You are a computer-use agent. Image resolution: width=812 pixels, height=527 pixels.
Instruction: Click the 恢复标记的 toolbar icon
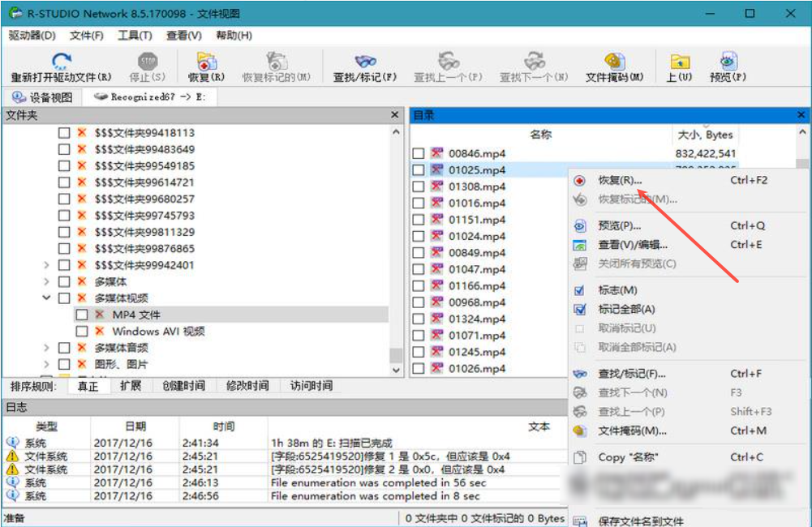click(277, 62)
